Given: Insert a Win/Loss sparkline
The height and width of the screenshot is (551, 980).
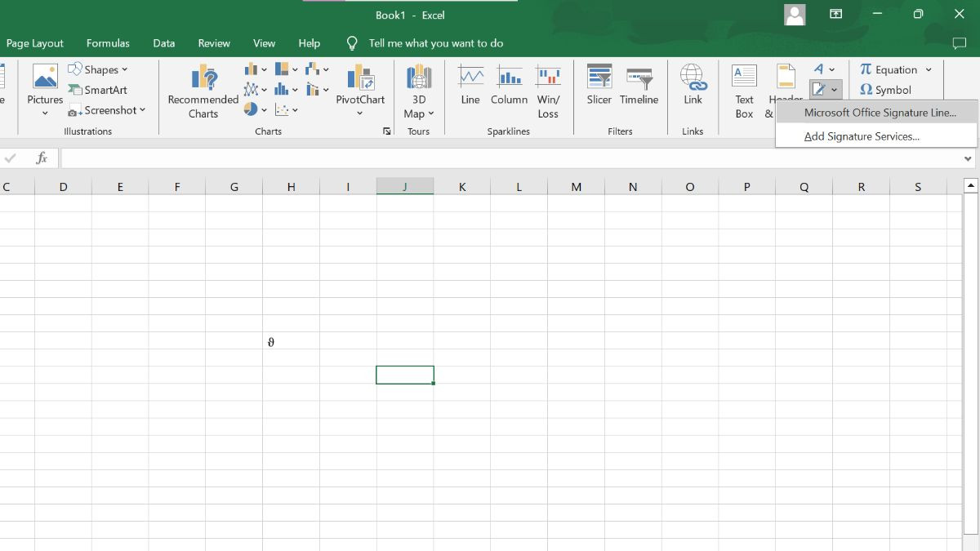Looking at the screenshot, I should pos(548,91).
